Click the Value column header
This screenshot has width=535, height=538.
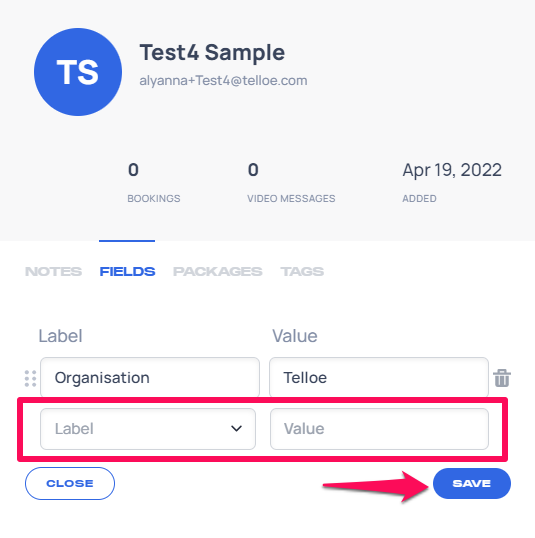[295, 336]
